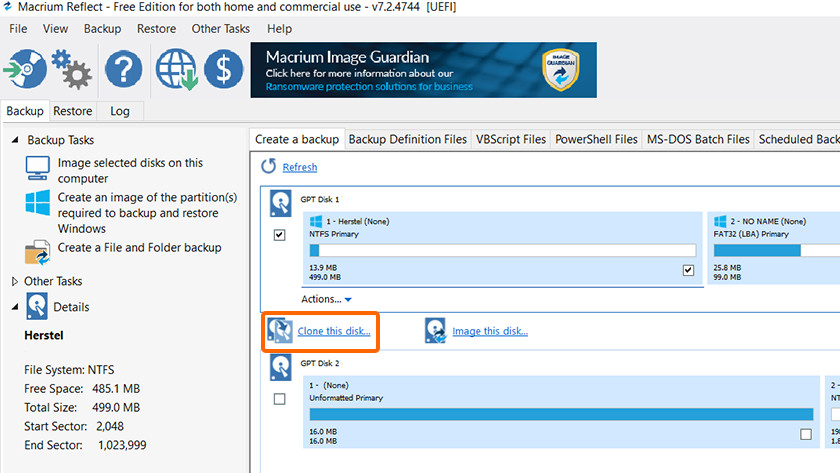Check the GPT Disk 2 checkbox

(279, 399)
